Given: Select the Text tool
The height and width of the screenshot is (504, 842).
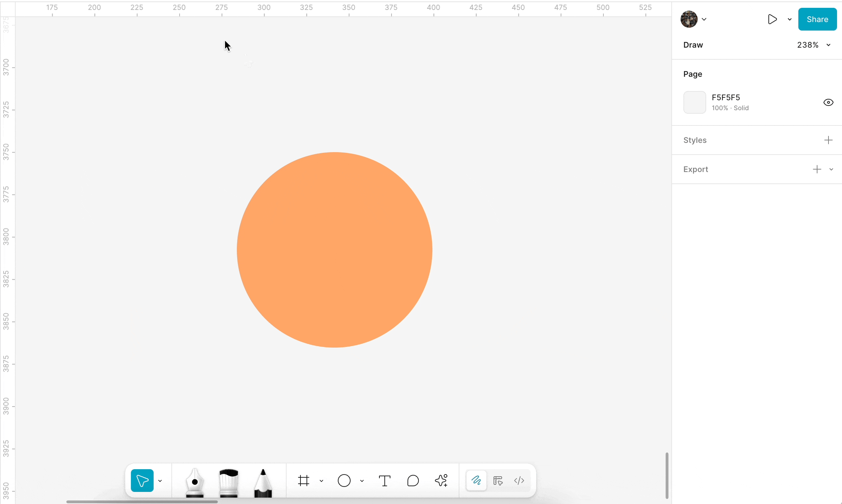Looking at the screenshot, I should [x=384, y=481].
